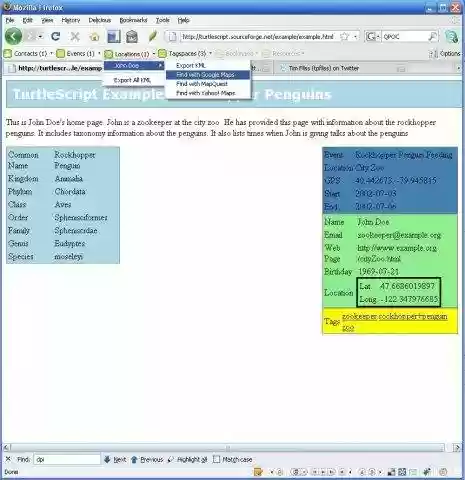
Task: Click the Find Previous button
Action: click(x=147, y=459)
